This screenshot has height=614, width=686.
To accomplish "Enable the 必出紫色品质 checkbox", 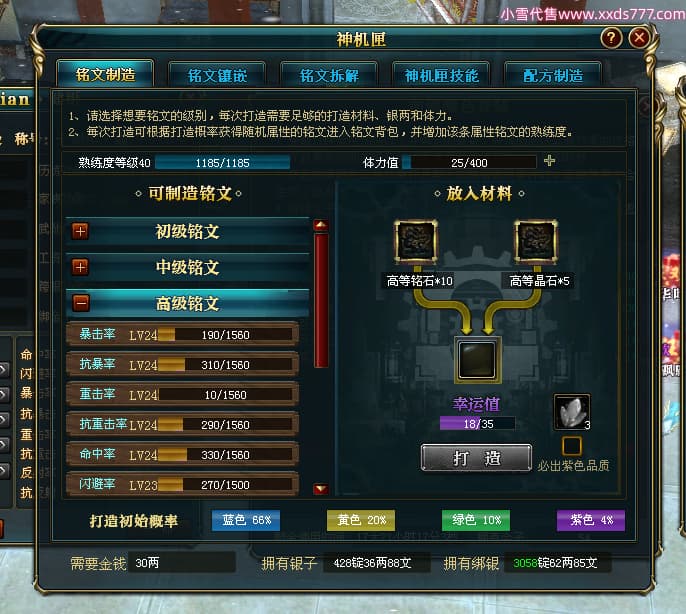I will (x=571, y=446).
